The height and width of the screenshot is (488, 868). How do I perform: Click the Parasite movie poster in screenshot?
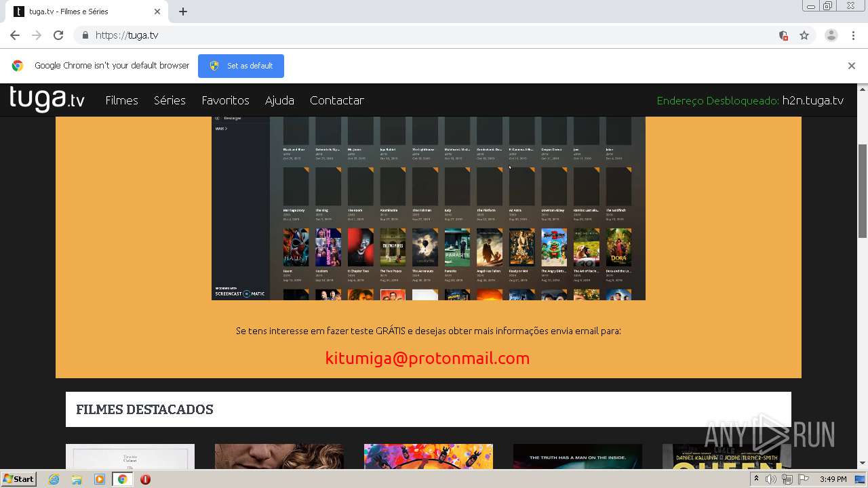point(457,247)
